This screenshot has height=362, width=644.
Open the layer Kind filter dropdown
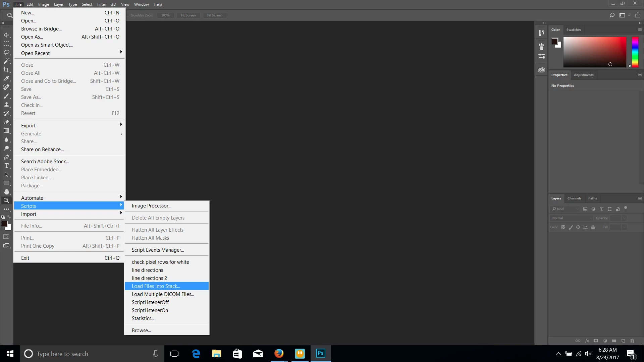(565, 209)
